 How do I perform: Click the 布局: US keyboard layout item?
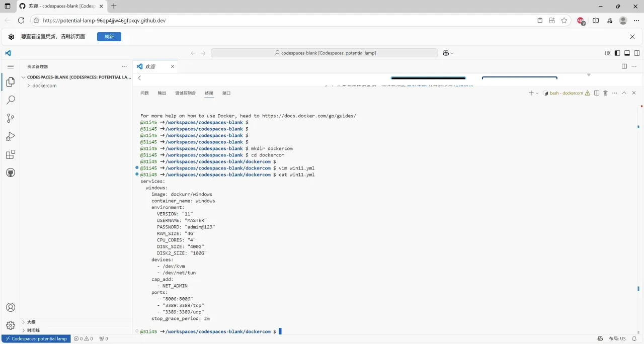tap(617, 339)
